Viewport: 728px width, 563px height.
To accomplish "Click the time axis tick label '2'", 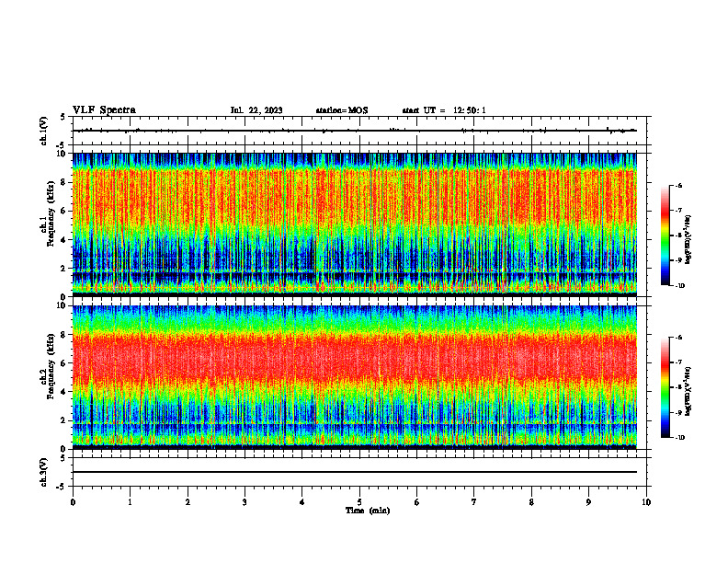I will [188, 502].
